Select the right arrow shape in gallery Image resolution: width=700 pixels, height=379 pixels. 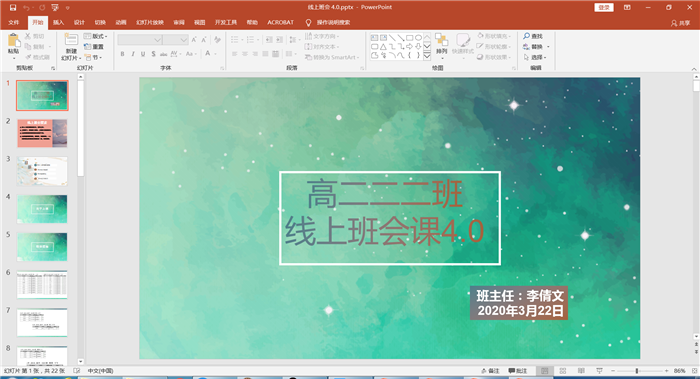[x=409, y=46]
